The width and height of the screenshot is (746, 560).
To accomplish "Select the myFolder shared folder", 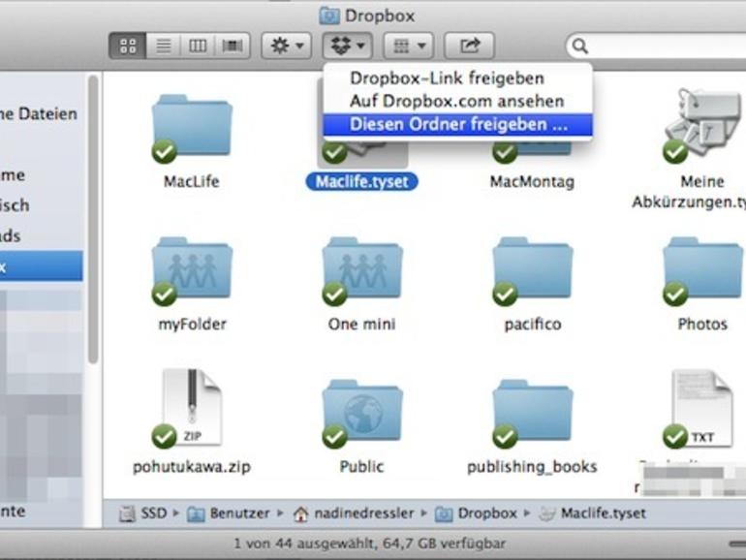I will 192,271.
